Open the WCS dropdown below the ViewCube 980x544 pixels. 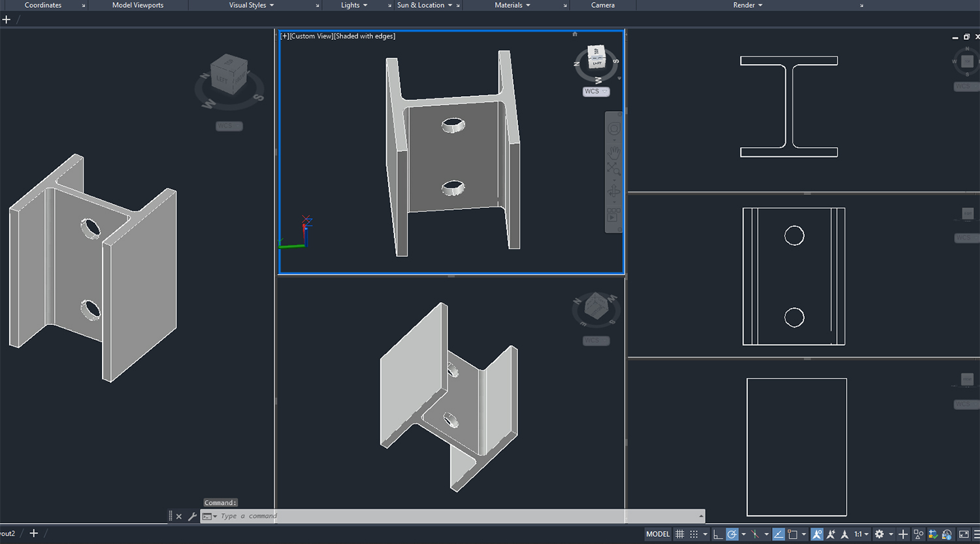click(596, 92)
